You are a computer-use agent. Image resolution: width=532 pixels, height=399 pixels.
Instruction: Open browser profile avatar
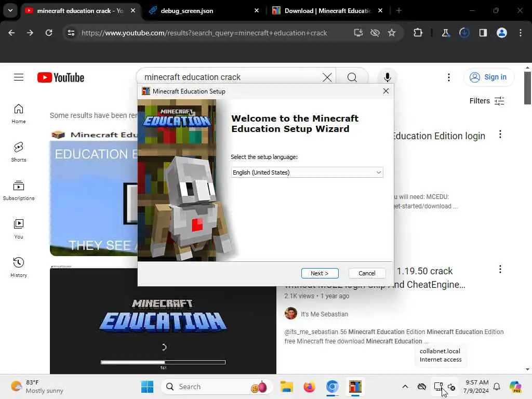tap(502, 33)
